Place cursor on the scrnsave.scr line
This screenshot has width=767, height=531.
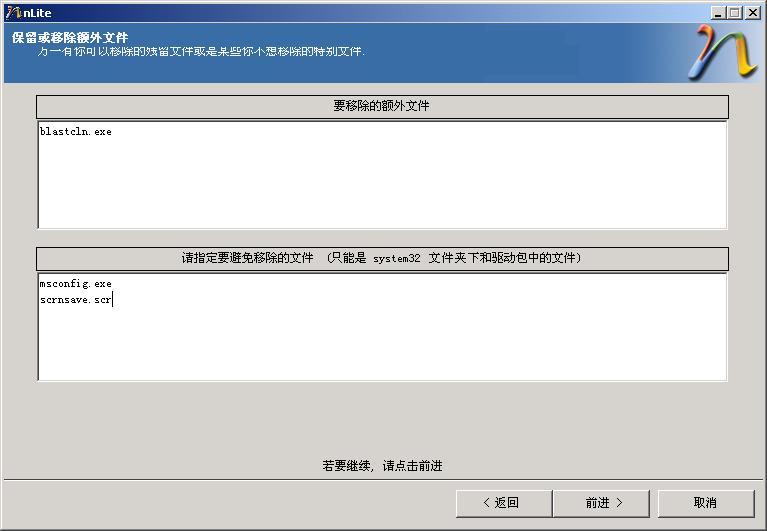coord(76,300)
